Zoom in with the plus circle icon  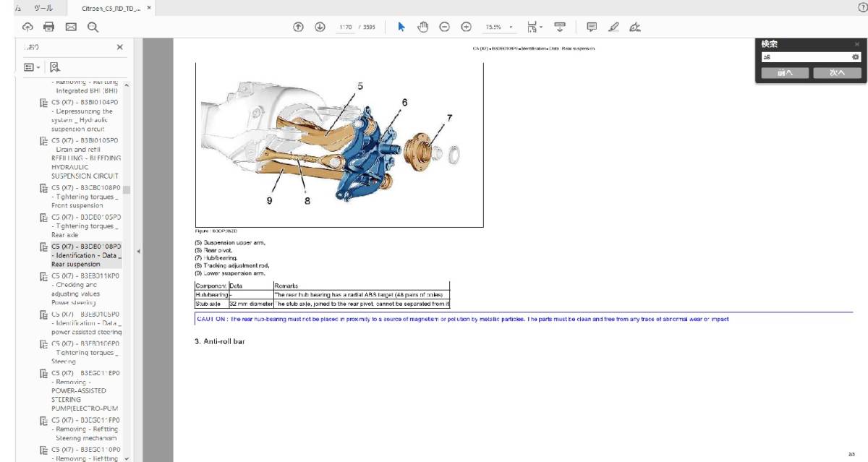pos(467,27)
